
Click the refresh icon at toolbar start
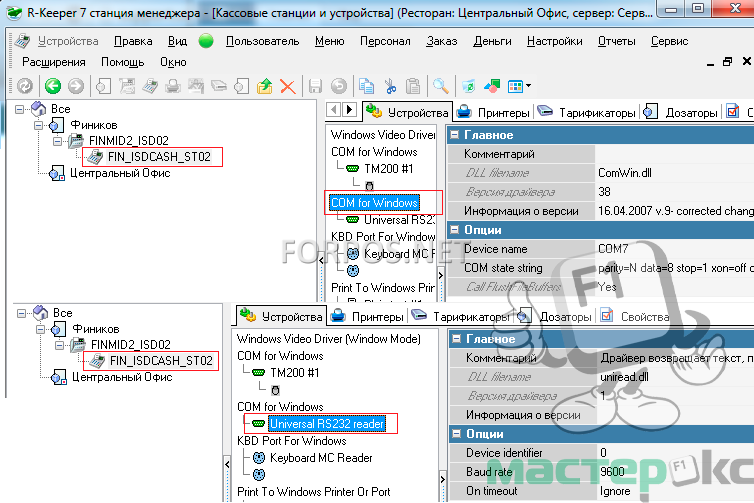coord(24,86)
